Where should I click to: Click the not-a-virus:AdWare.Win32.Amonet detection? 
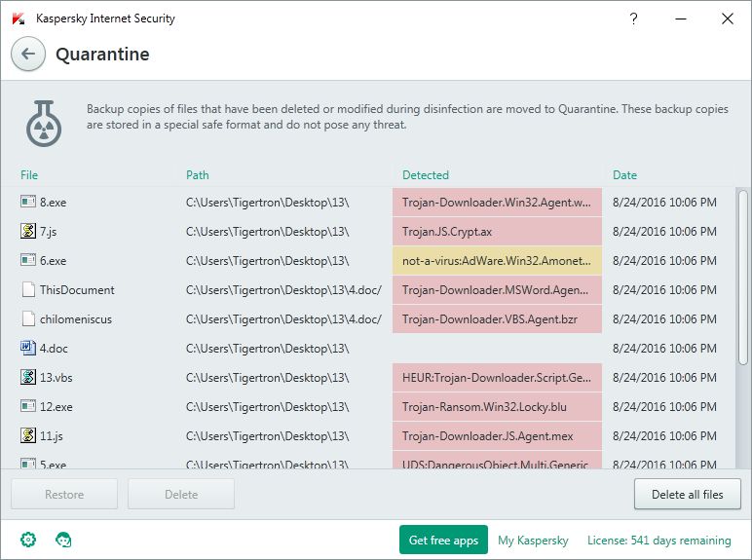497,261
